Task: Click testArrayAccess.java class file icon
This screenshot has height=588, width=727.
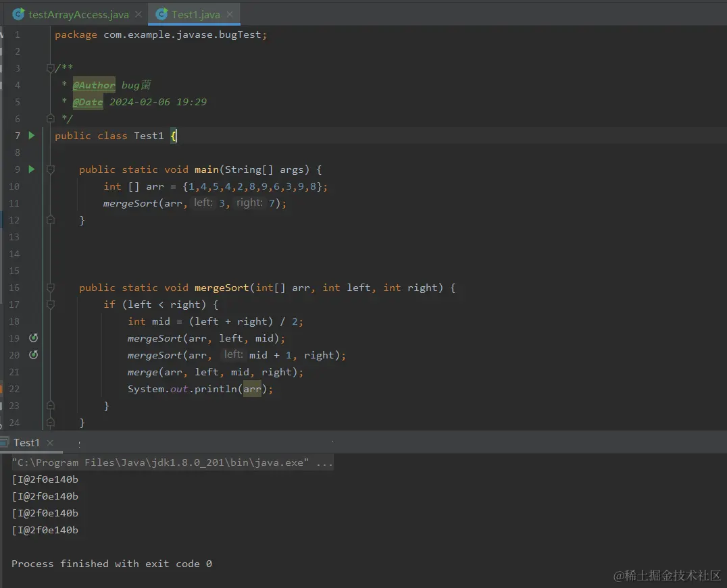Action: (x=18, y=14)
